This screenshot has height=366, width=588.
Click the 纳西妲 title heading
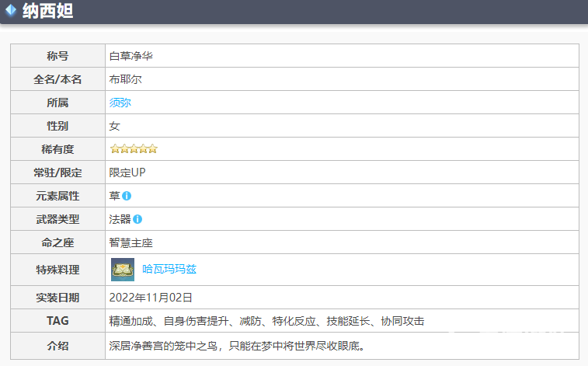click(47, 11)
